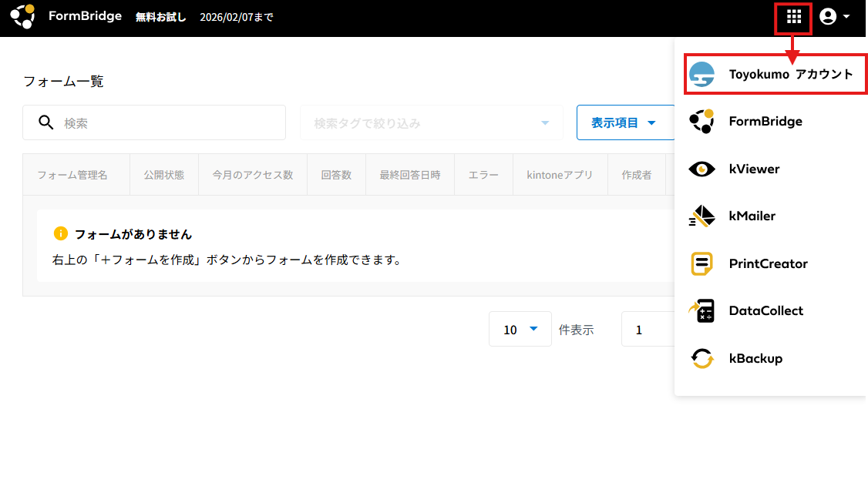Click the PrintCreator document icon

click(701, 264)
